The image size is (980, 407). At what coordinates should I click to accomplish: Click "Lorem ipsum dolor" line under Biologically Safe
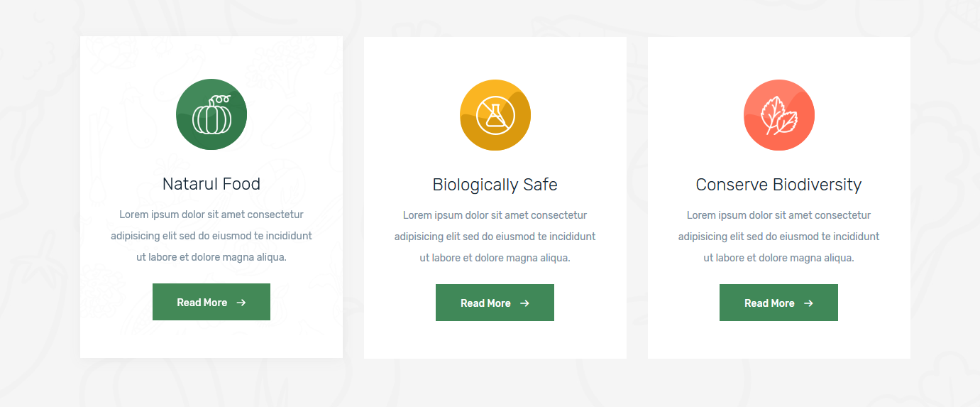coord(495,215)
